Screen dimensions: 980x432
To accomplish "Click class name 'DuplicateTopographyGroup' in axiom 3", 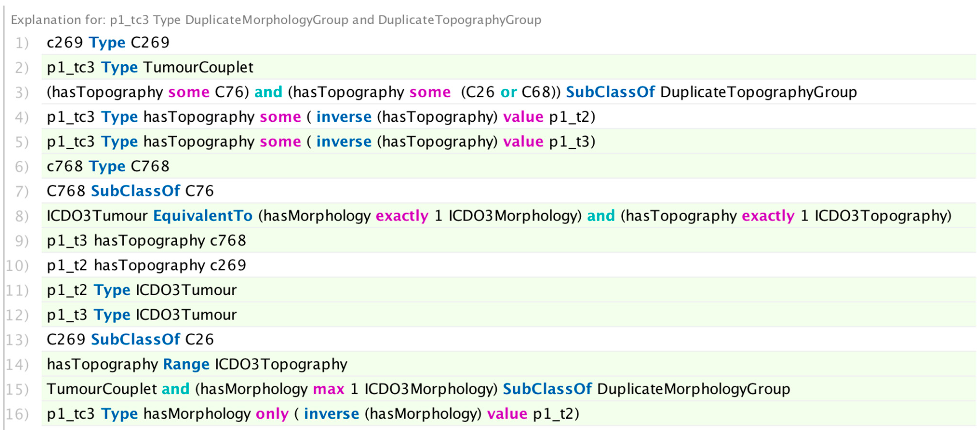I will pyautogui.click(x=758, y=92).
